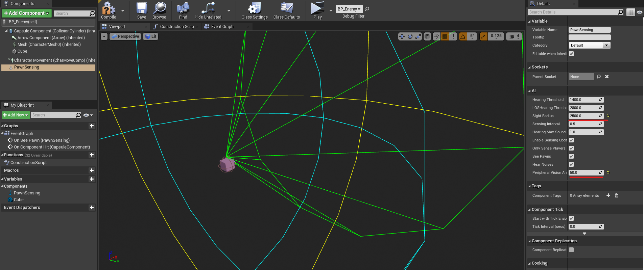Viewport: 644px width, 270px height.
Task: Add a new event dispatcher with plus button
Action: point(92,208)
